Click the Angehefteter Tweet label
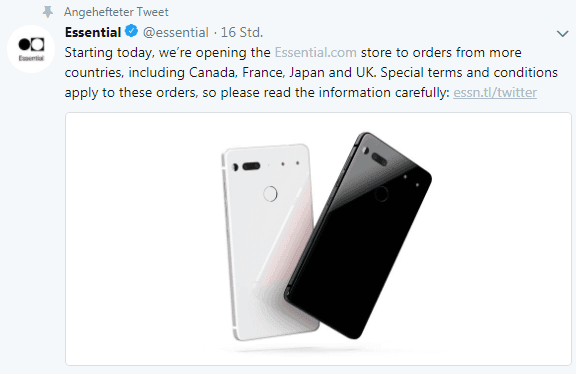576x374 pixels. 116,12
